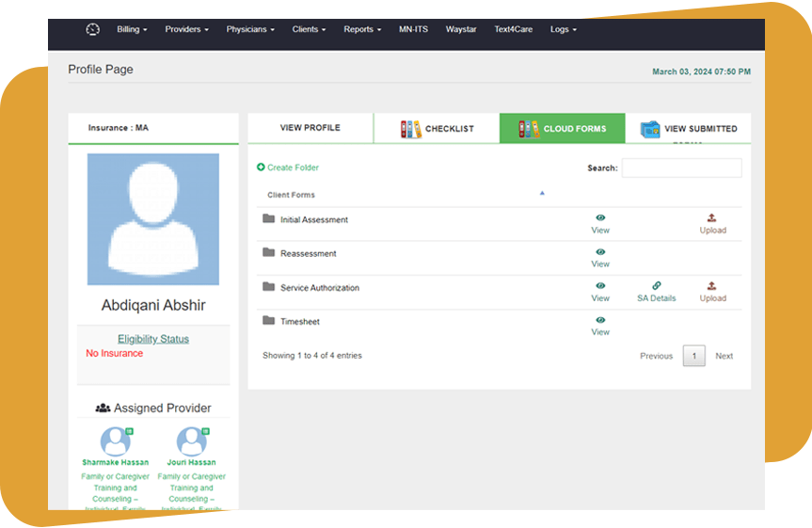Click Upload icon for Initial Assessment
This screenshot has height=528, width=812.
[x=712, y=218]
